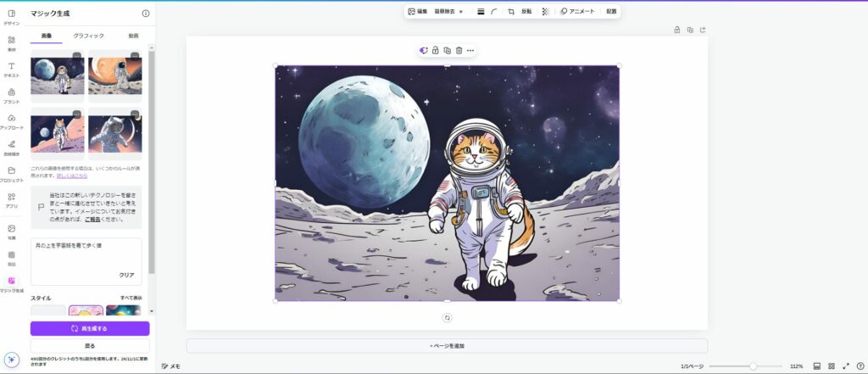Click the trash delete icon in floating toolbar
Image resolution: width=868 pixels, height=374 pixels.
459,50
